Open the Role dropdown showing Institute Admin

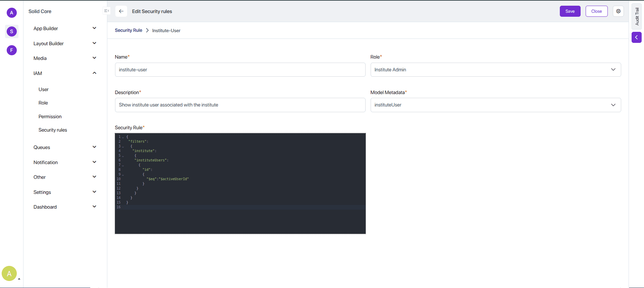pyautogui.click(x=496, y=70)
